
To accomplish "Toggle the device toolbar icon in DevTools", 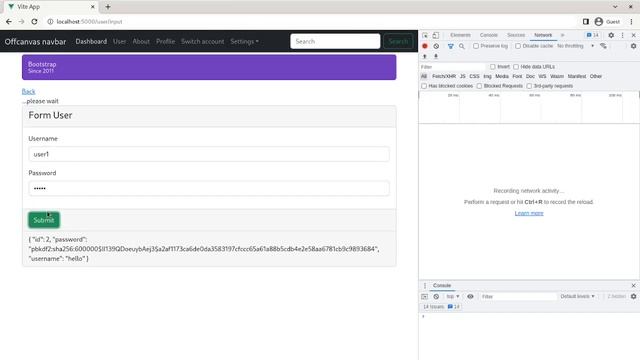I will 436,35.
